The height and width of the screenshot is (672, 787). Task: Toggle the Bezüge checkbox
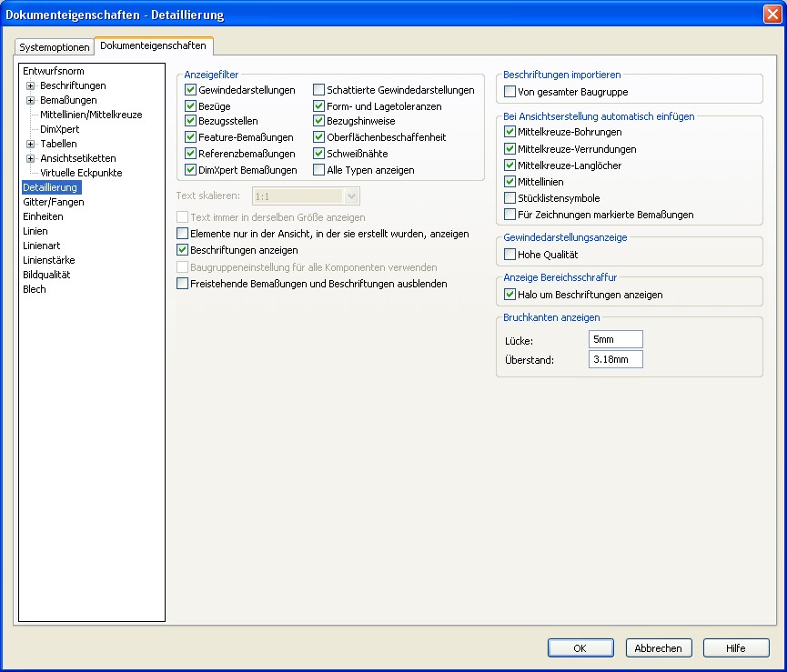tap(190, 105)
